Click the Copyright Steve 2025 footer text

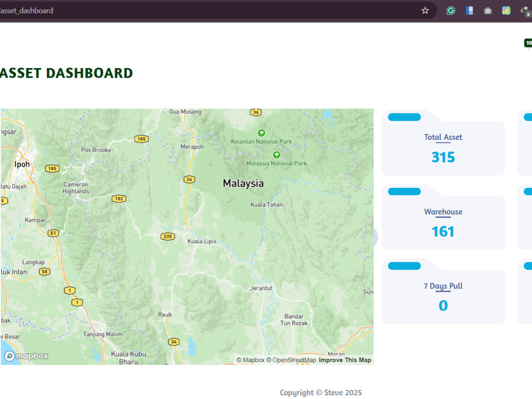point(321,393)
